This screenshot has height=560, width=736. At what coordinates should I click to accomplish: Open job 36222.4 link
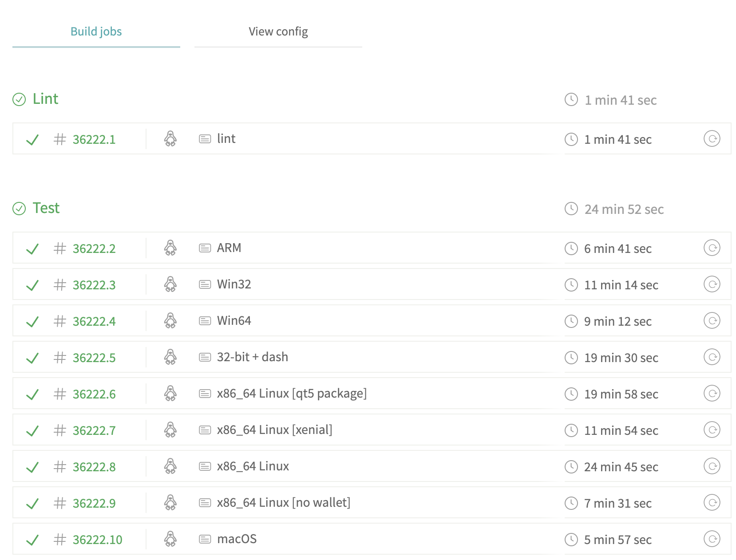point(94,322)
